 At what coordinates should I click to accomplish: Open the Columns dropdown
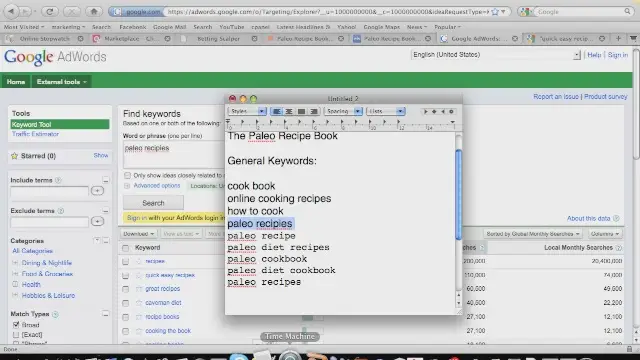tap(605, 234)
